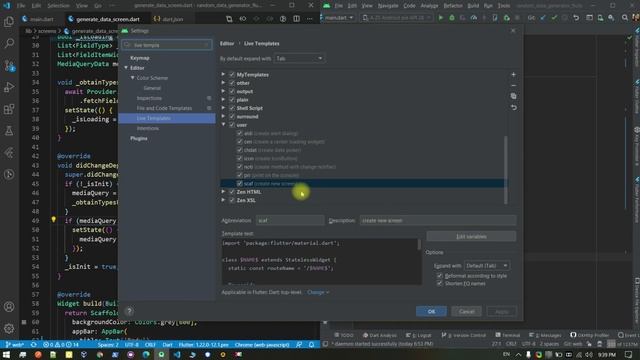Open Android Studio Navigate menu
This screenshot has height=360, width=640.
pos(388,6)
